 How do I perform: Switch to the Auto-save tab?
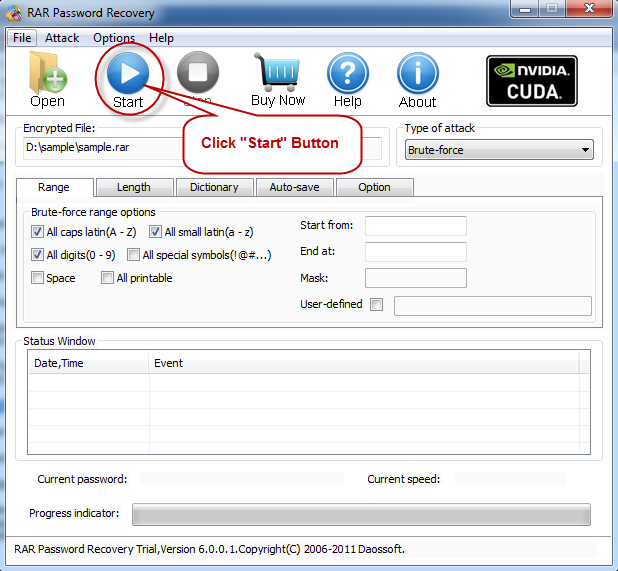pyautogui.click(x=294, y=187)
